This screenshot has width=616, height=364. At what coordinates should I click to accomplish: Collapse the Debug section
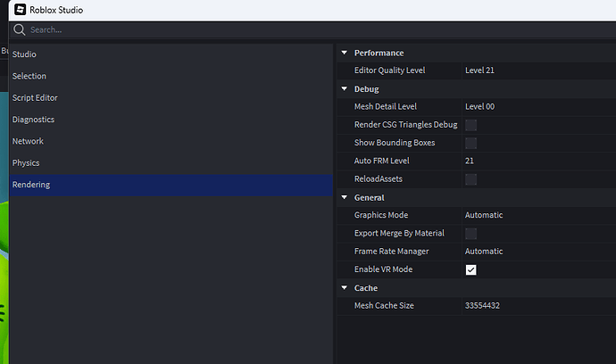[x=345, y=88]
